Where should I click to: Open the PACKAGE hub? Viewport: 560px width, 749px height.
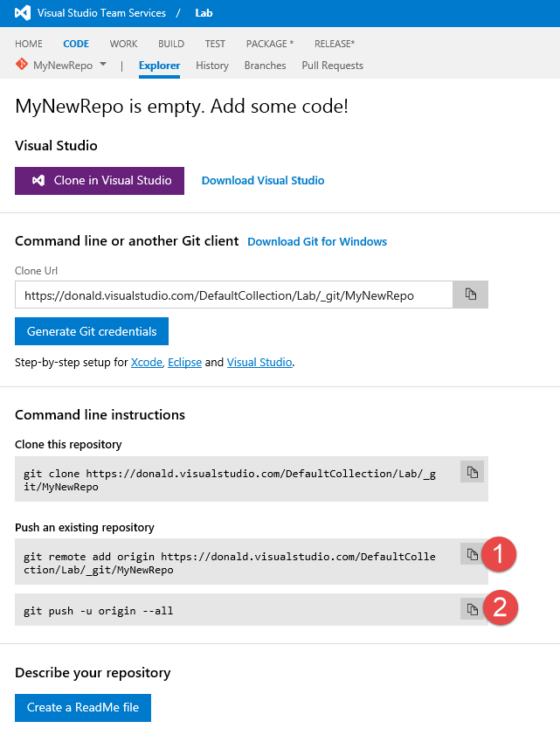click(270, 44)
